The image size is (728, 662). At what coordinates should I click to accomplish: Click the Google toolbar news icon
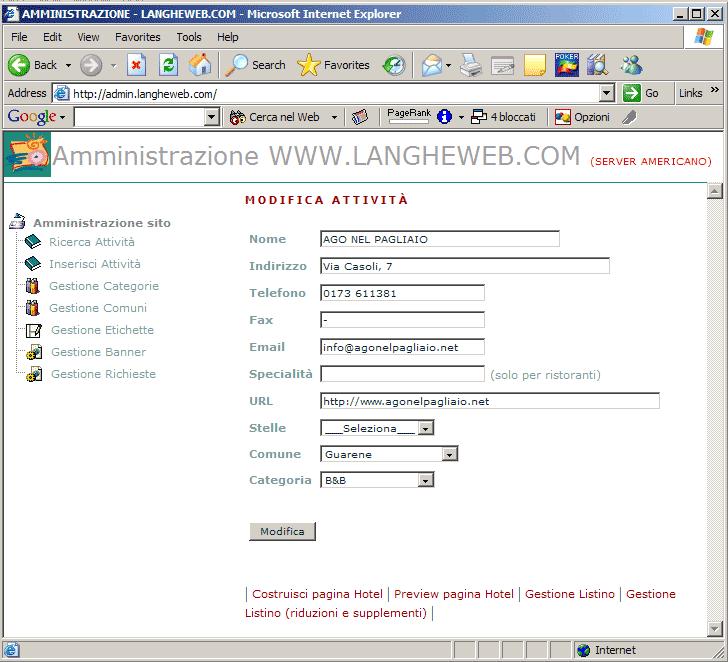coord(360,117)
